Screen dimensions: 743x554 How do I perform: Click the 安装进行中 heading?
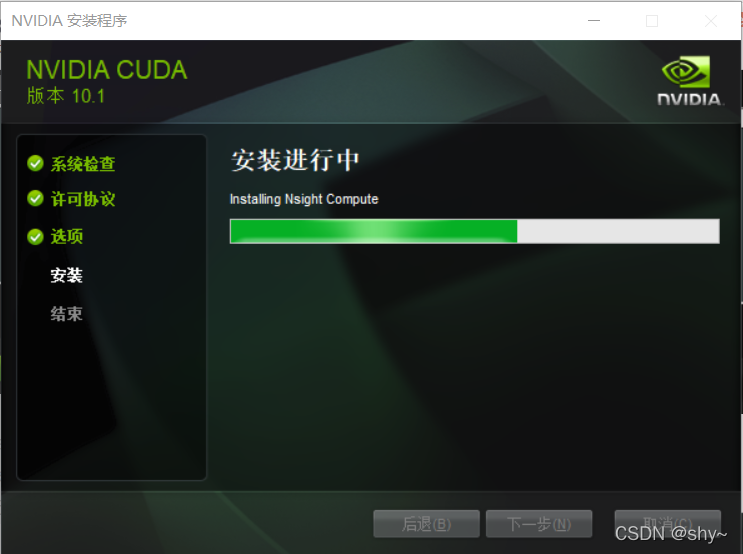pos(295,160)
